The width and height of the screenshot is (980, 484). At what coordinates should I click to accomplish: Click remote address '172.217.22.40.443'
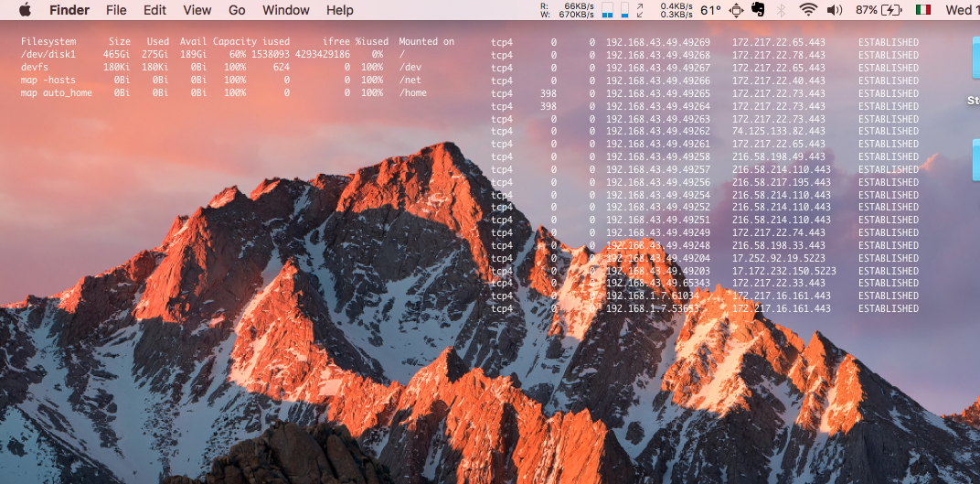[779, 81]
